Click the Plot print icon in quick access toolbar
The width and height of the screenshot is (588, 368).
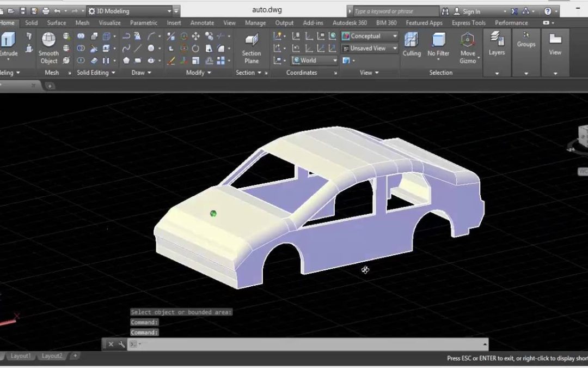tap(46, 11)
